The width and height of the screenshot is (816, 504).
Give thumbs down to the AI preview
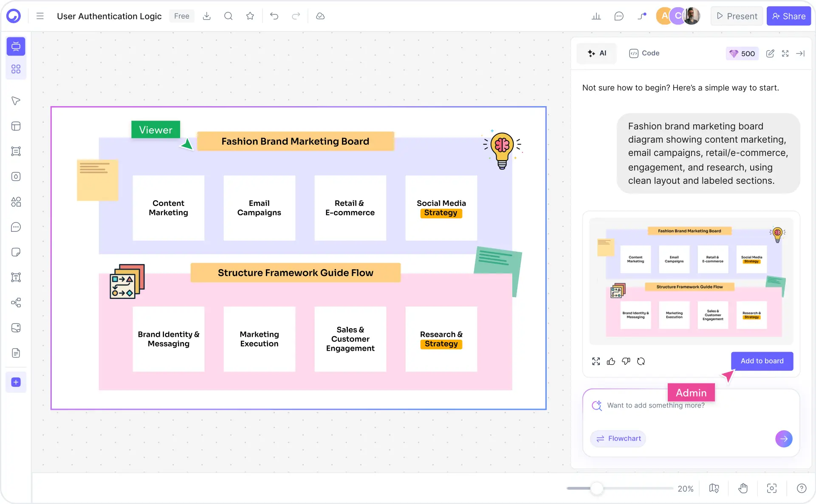tap(626, 361)
